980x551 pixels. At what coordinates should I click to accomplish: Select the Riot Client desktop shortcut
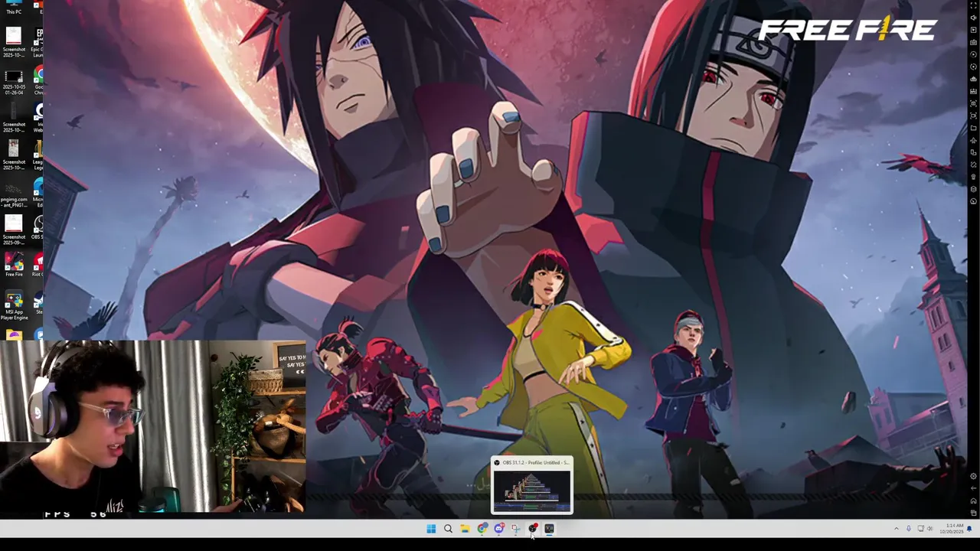[x=38, y=264]
